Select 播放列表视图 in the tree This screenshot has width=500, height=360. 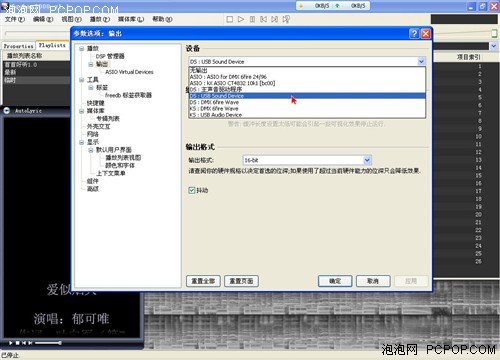(x=123, y=158)
